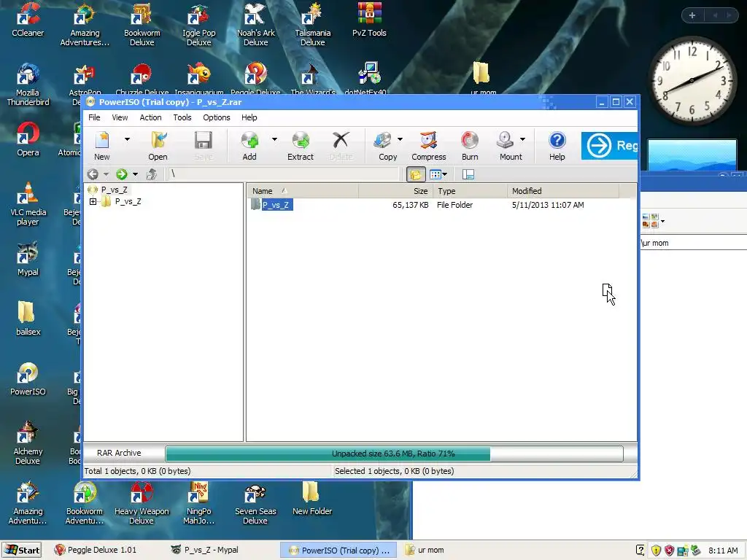Viewport: 747px width, 560px height.
Task: Open the Options menu
Action: tap(216, 117)
